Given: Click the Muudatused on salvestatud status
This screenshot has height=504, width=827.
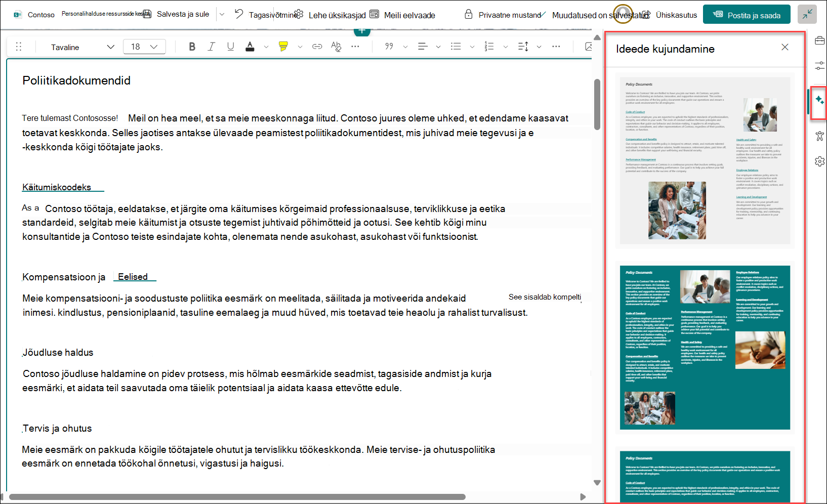Looking at the screenshot, I should (600, 15).
